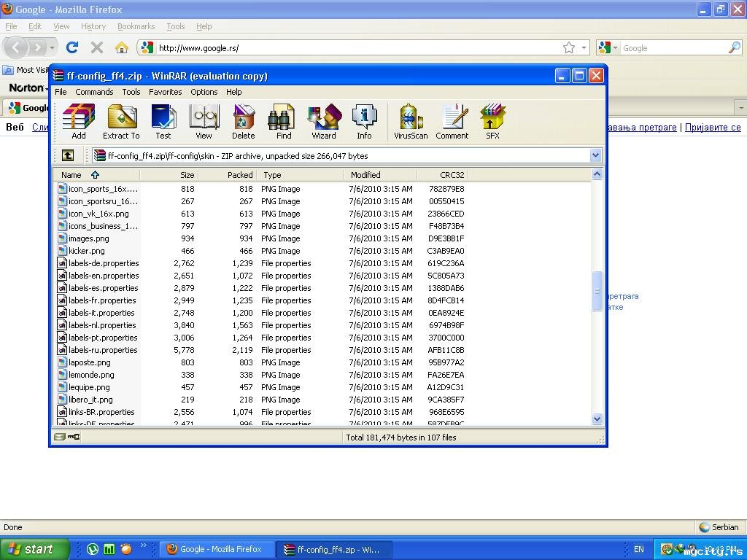This screenshot has width=747, height=560.
Task: Run the Test archive tool
Action: (x=163, y=122)
